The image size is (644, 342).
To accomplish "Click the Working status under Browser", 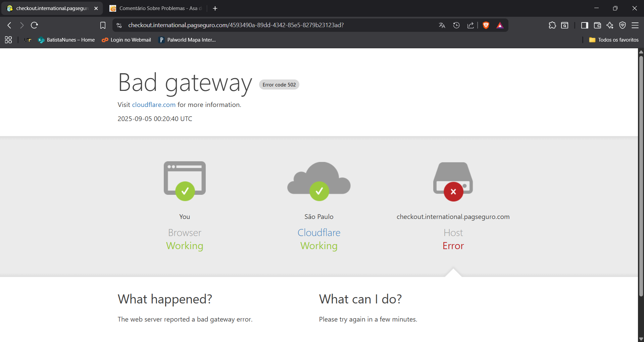I will (185, 246).
